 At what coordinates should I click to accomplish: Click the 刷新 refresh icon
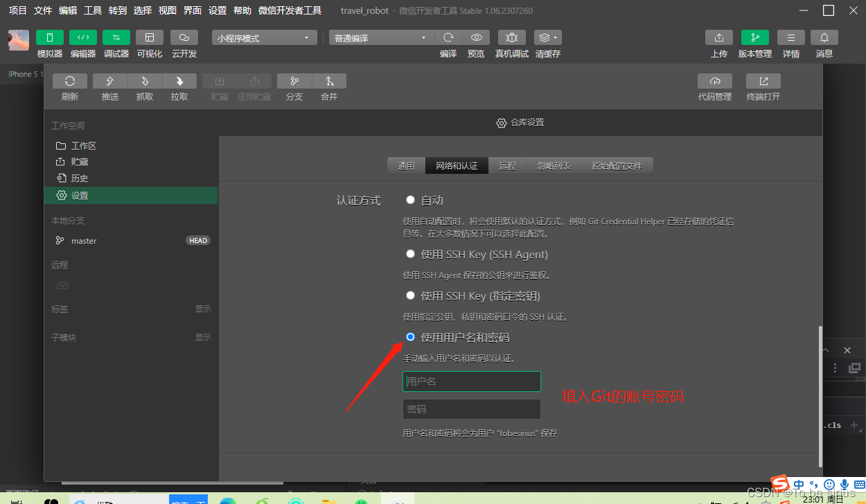[70, 81]
